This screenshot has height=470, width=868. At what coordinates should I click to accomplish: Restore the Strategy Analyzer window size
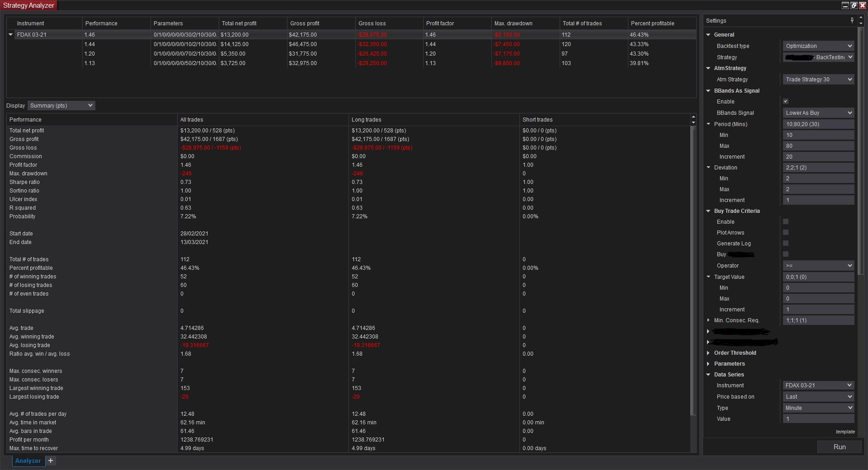[854, 5]
